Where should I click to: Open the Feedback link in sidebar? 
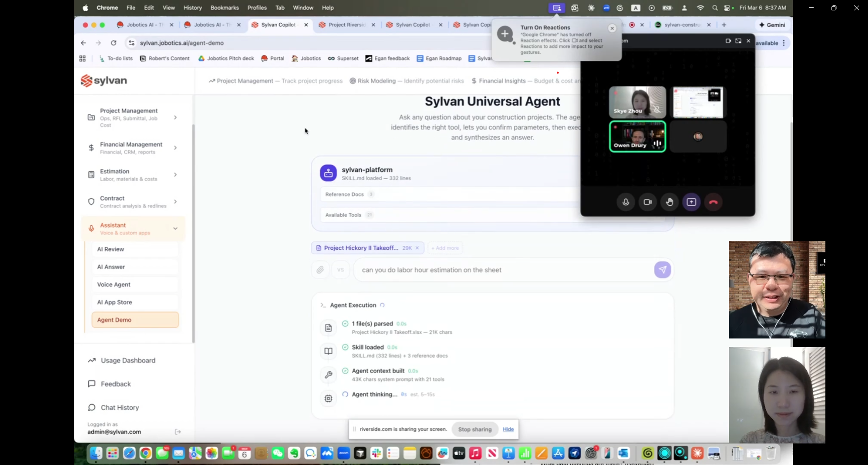click(x=109, y=384)
